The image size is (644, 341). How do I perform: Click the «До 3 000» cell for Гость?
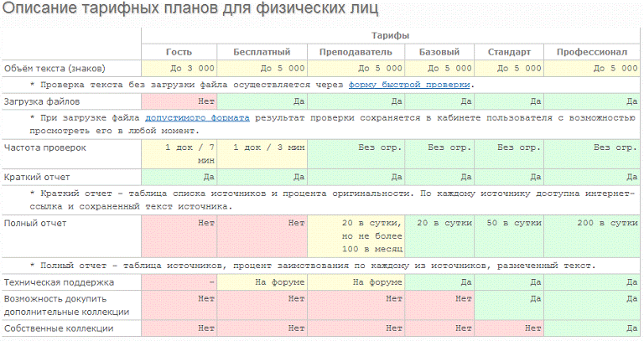[179, 69]
